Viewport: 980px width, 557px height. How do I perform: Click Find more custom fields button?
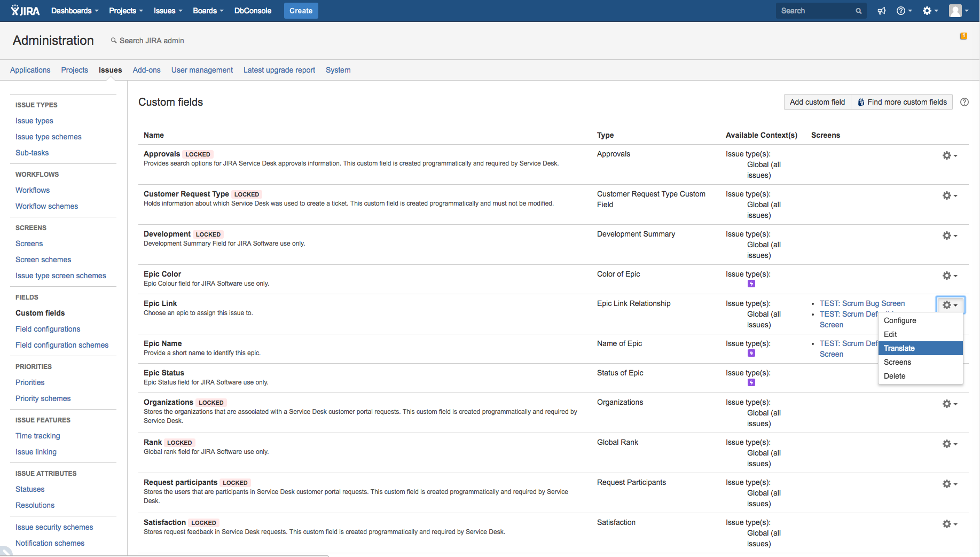pyautogui.click(x=902, y=102)
